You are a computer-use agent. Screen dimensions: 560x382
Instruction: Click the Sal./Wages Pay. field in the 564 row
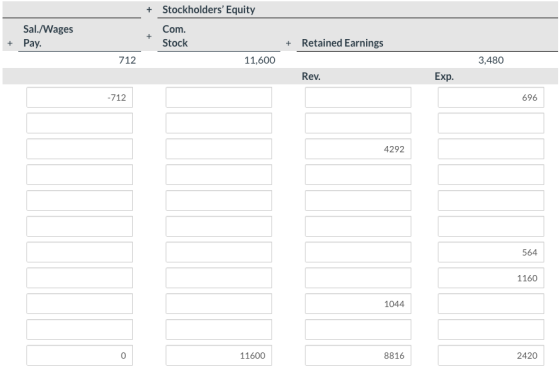point(79,252)
